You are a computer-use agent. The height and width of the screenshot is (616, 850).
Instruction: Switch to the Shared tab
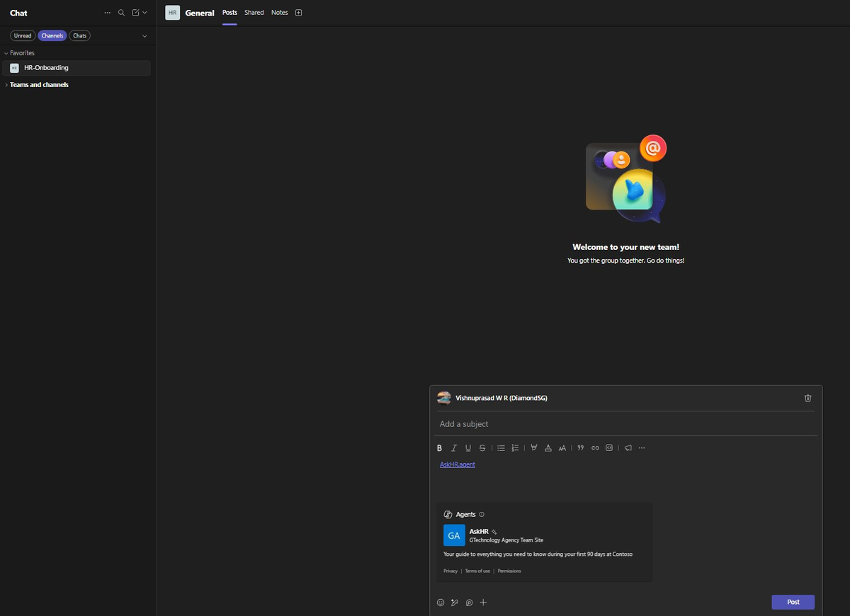254,12
